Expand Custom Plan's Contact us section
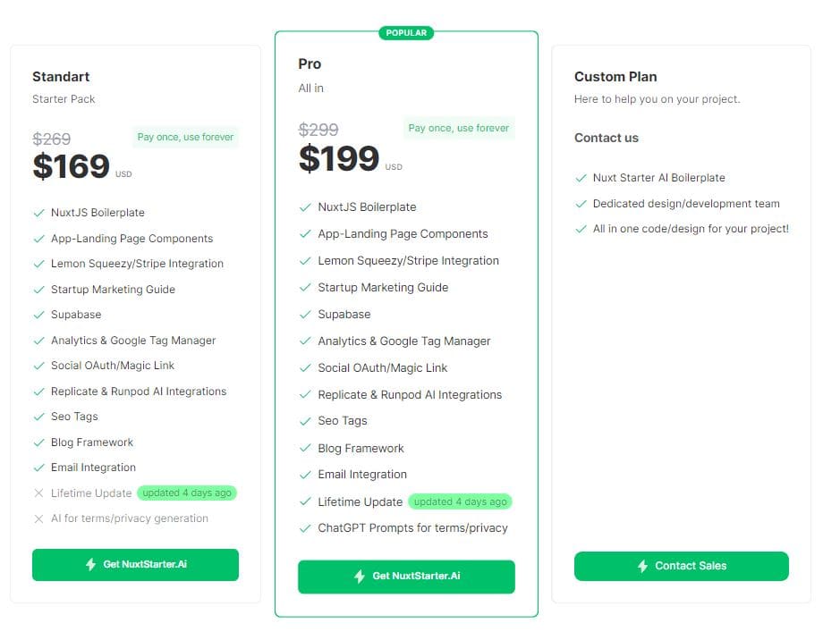Viewport: 840px width, 632px height. (x=607, y=138)
